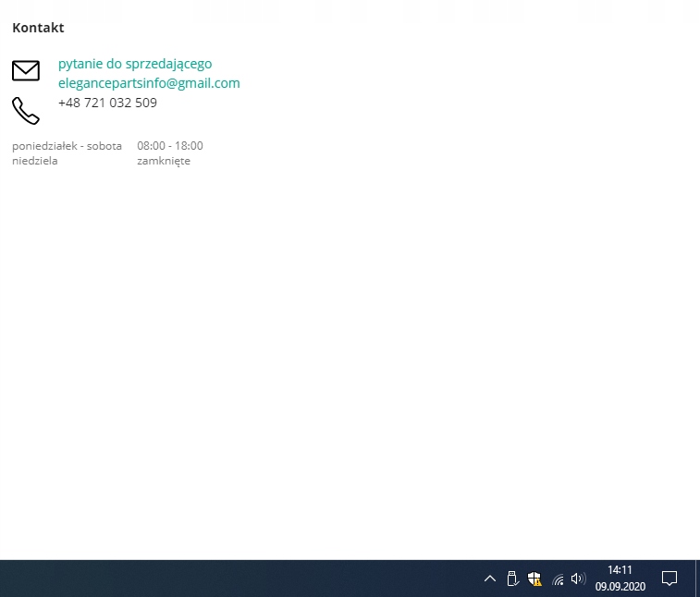Open Windows Security shield tray icon
The width and height of the screenshot is (700, 597).
point(534,579)
